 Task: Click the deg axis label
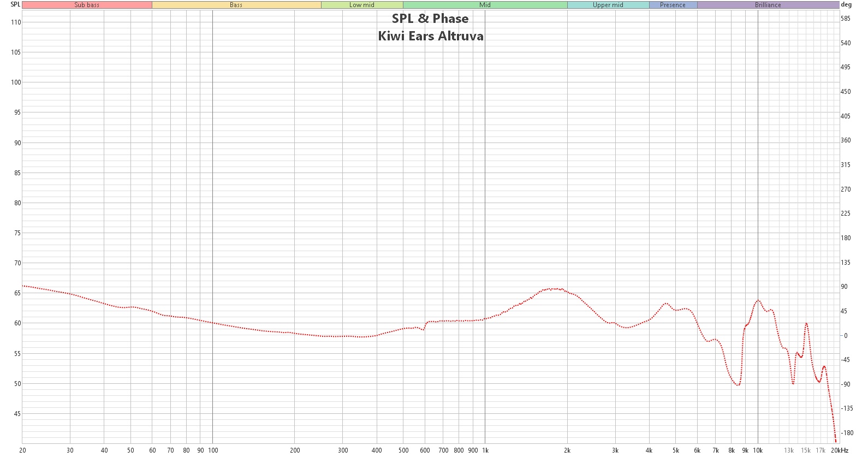(846, 4)
